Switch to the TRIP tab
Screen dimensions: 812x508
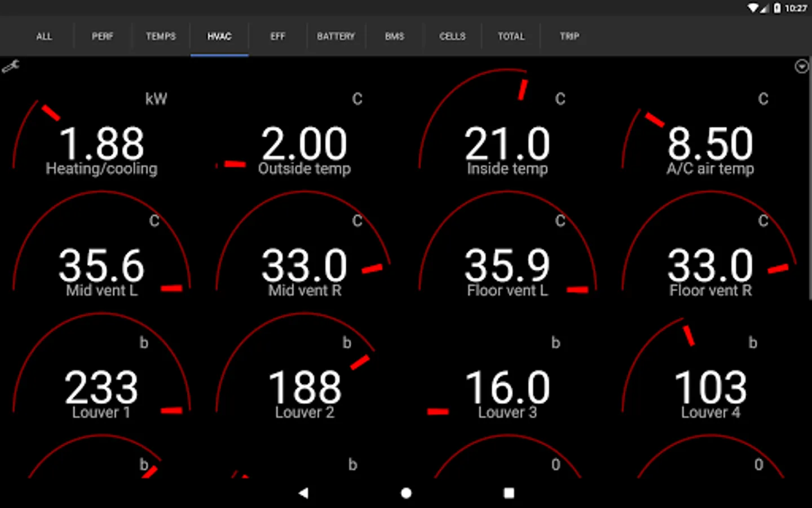[x=570, y=36]
